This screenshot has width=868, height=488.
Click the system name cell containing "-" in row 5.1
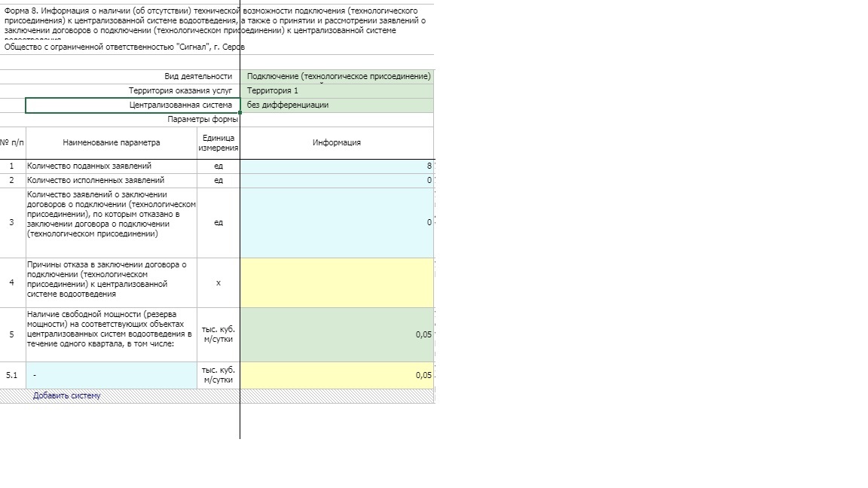[112, 375]
